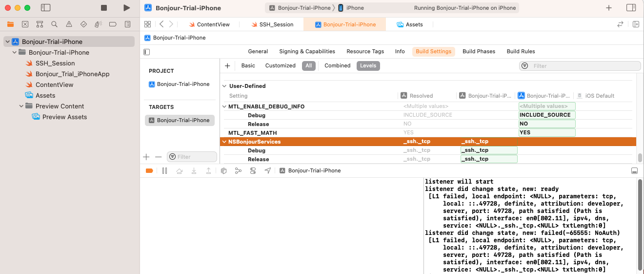Screen dimensions: 644x274
Task: Open the General tab
Action: pos(258,51)
